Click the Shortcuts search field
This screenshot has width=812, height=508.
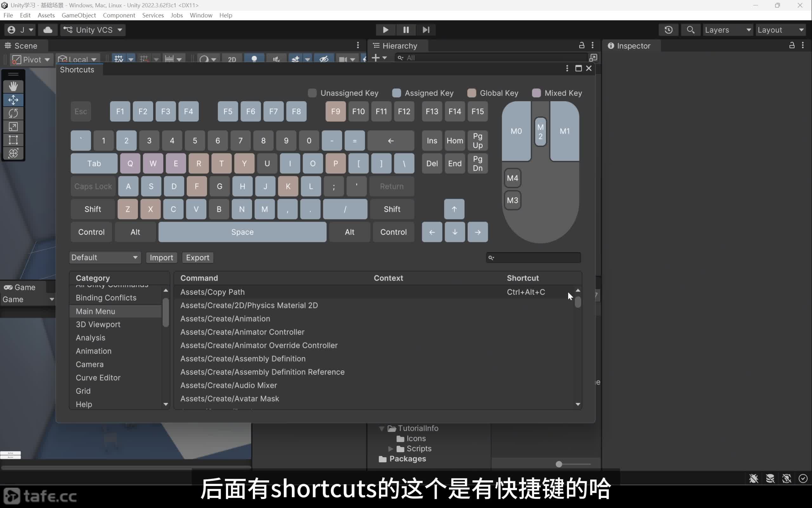[534, 258]
